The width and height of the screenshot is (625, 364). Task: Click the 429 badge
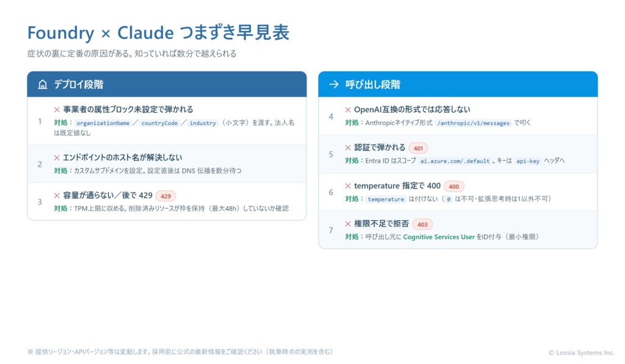(x=166, y=196)
